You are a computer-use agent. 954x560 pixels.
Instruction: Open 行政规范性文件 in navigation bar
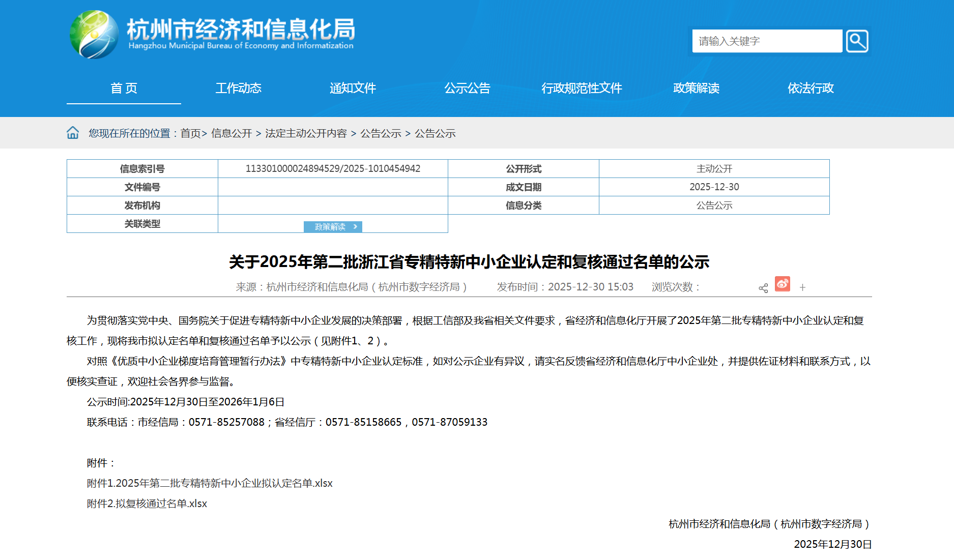[582, 88]
